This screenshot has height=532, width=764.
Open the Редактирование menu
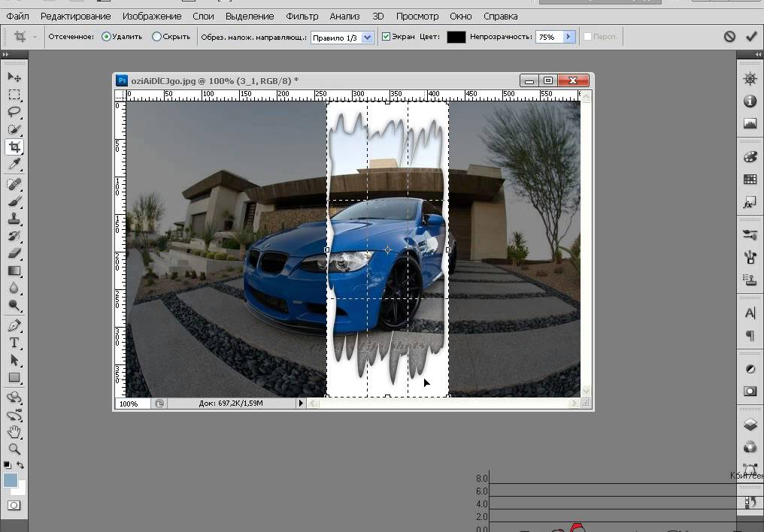(x=75, y=16)
